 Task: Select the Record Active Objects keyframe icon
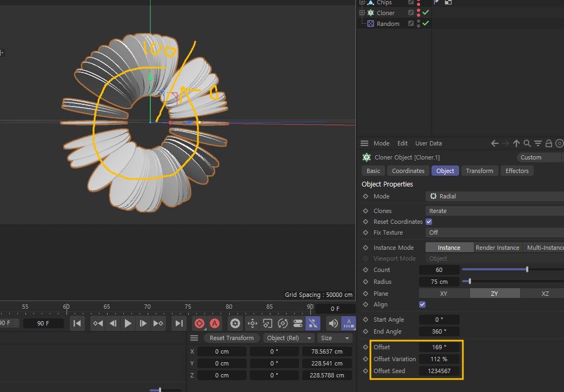click(x=200, y=323)
